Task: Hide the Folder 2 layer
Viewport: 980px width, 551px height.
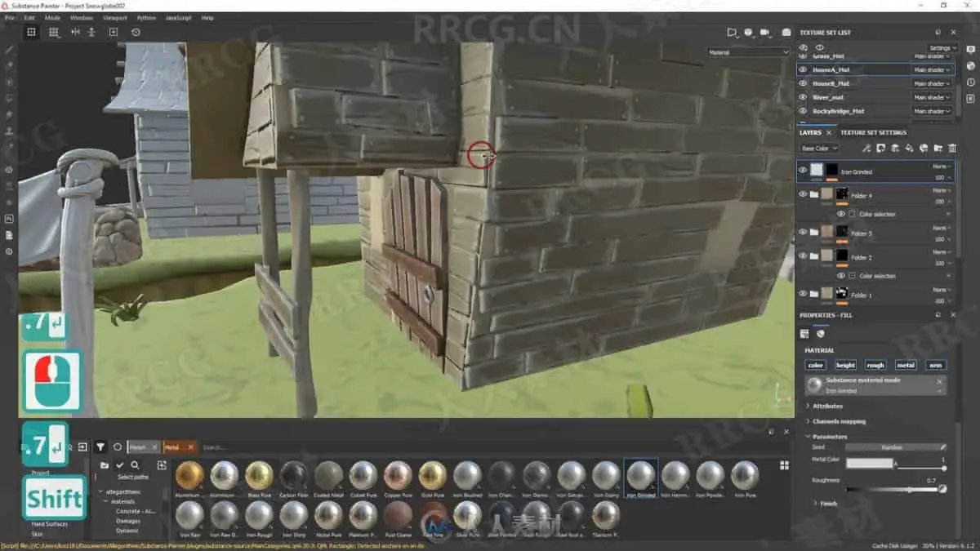Action: (x=803, y=256)
